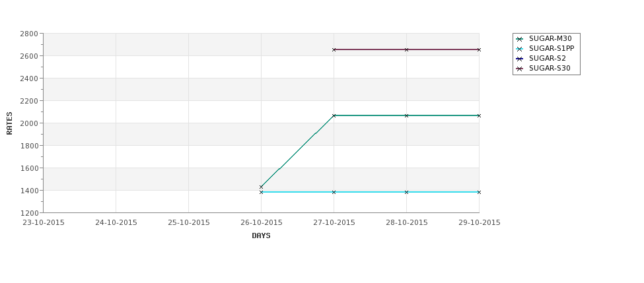Click the SUGAR-S2 legend marker icon

coord(520,59)
